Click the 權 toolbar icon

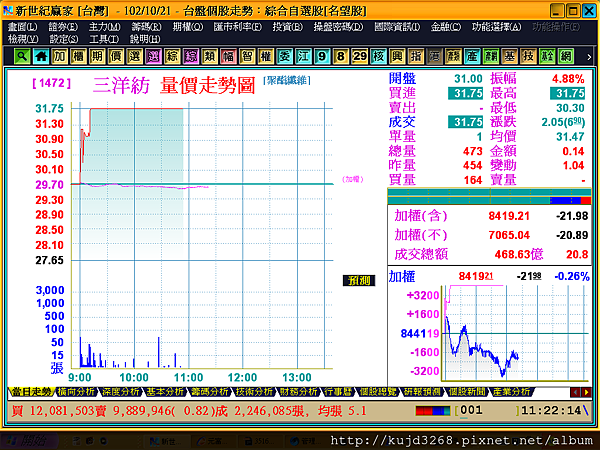[x=266, y=57]
